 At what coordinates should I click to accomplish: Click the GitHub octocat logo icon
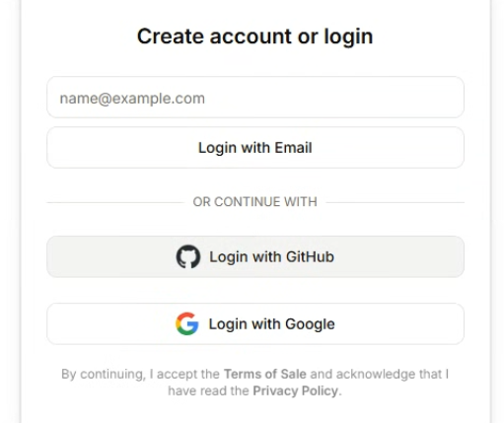click(188, 256)
